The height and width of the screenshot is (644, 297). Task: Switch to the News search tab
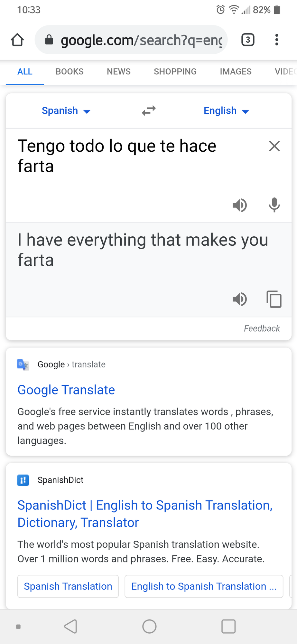[119, 71]
